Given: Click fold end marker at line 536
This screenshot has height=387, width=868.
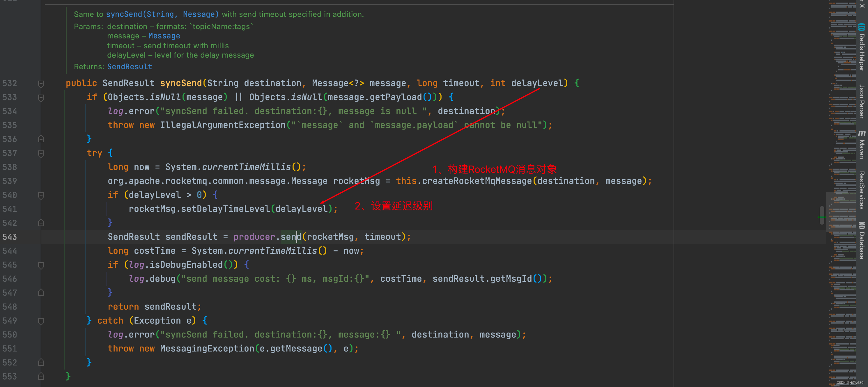Looking at the screenshot, I should (41, 139).
